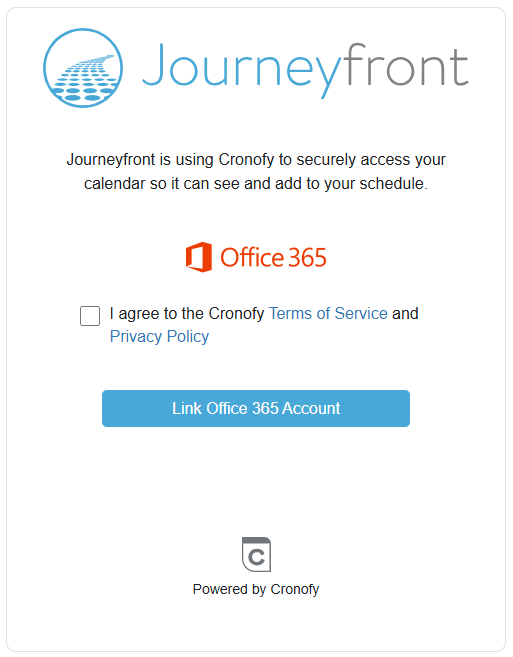Click the dotted path inside the round logo
The width and height of the screenshot is (513, 657).
[x=83, y=78]
